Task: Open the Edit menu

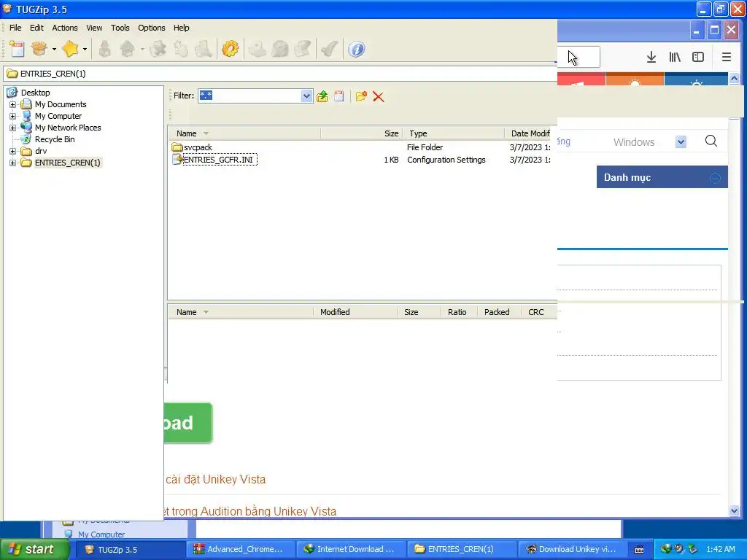Action: point(36,28)
